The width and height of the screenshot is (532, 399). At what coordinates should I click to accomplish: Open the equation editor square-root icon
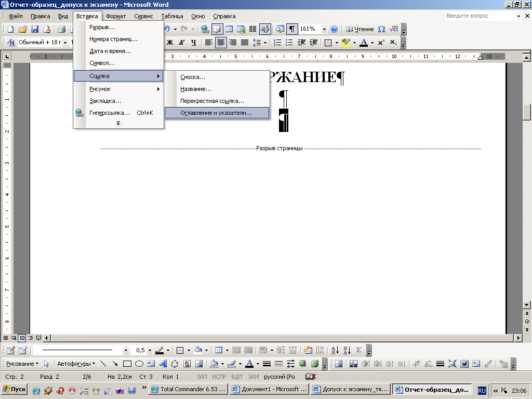tap(394, 29)
